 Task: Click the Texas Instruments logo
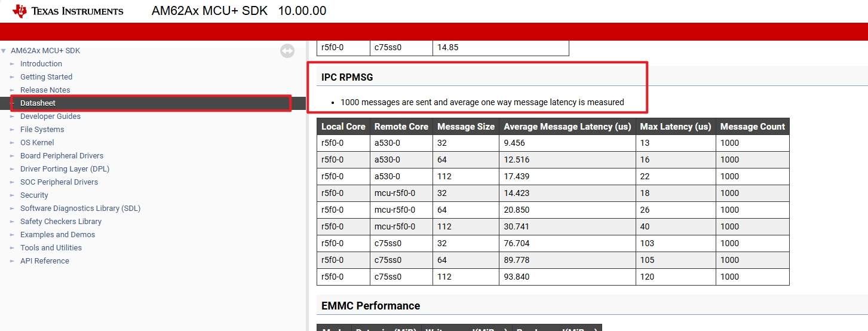[x=68, y=11]
